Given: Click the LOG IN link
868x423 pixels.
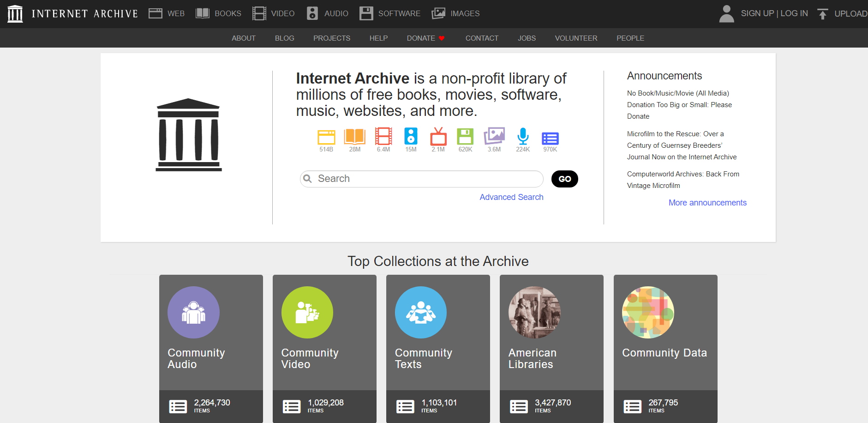Looking at the screenshot, I should (794, 13).
